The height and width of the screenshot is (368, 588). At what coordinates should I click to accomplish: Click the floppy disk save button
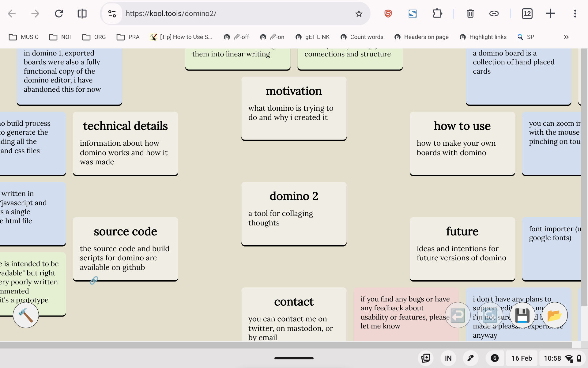(522, 315)
